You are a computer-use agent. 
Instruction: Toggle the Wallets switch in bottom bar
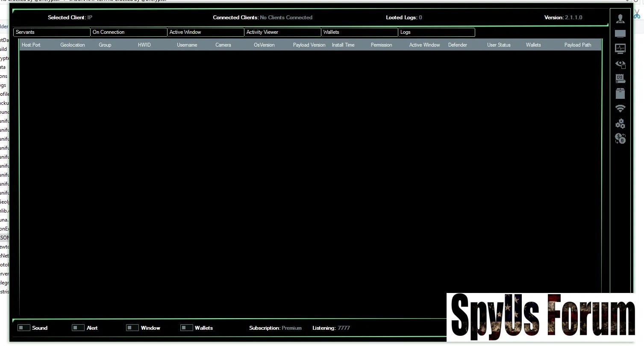click(187, 328)
